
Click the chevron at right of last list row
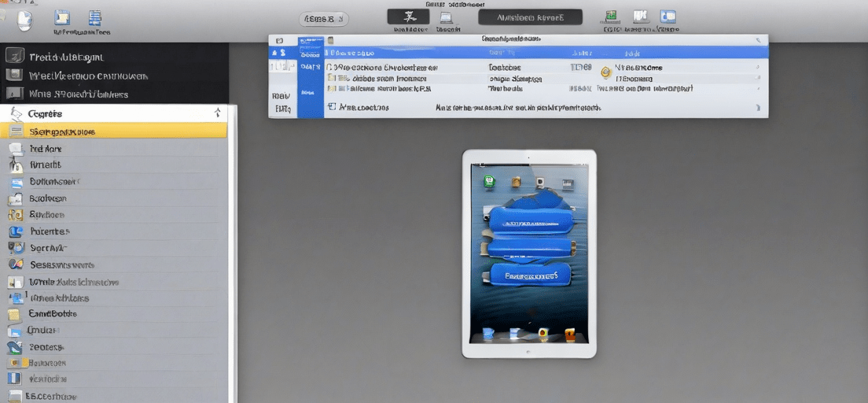click(757, 108)
